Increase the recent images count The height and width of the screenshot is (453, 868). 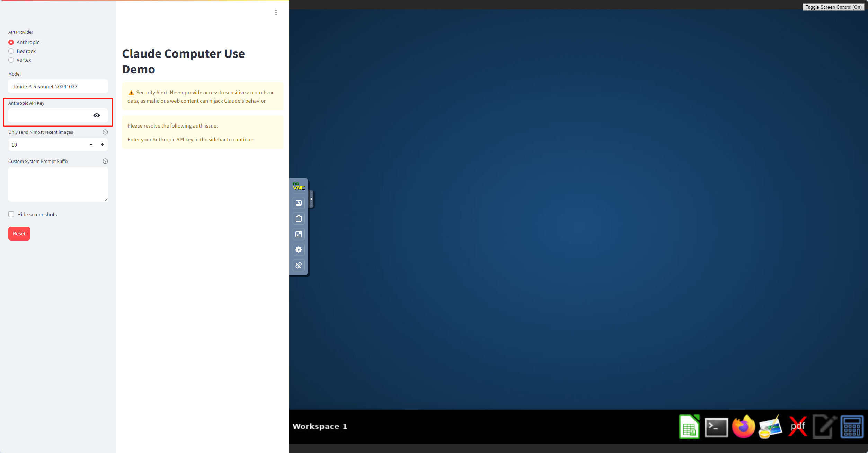pyautogui.click(x=102, y=145)
